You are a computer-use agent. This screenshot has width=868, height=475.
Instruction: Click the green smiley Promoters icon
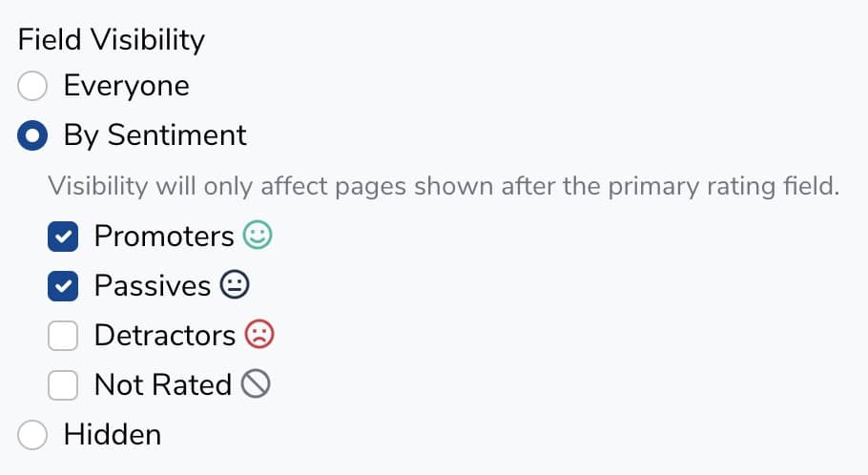(x=258, y=236)
